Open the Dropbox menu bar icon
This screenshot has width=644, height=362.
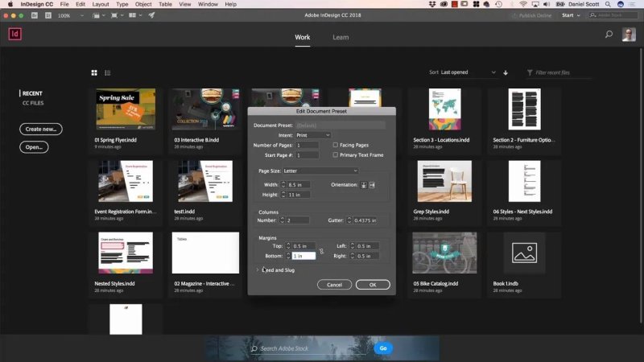click(432, 4)
